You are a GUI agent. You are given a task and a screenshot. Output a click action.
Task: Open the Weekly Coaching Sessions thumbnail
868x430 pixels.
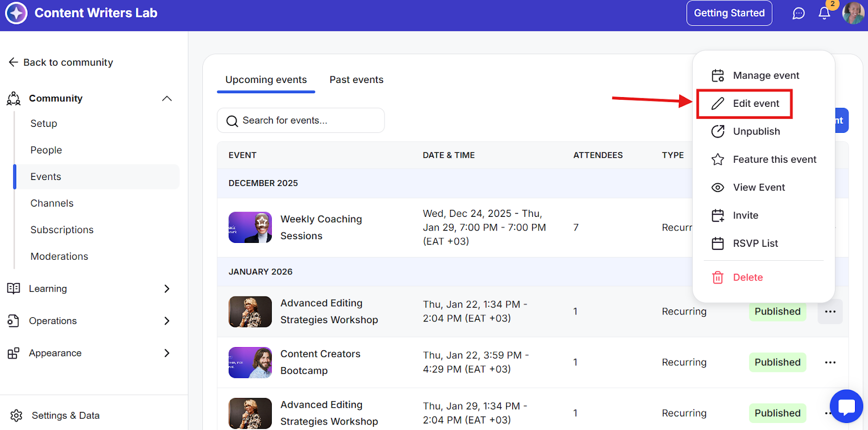pyautogui.click(x=250, y=227)
